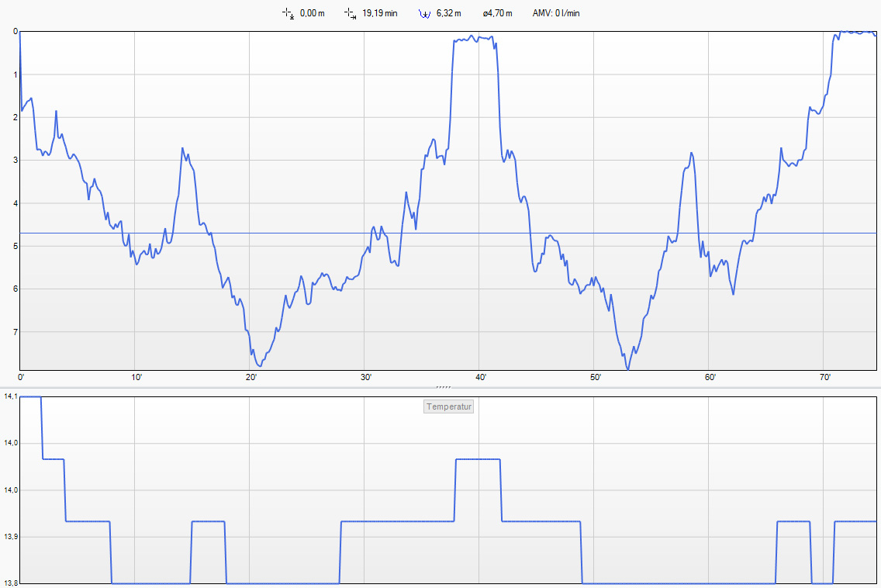Click the cursor depth crosshair icon
The width and height of the screenshot is (881, 588).
tap(288, 13)
